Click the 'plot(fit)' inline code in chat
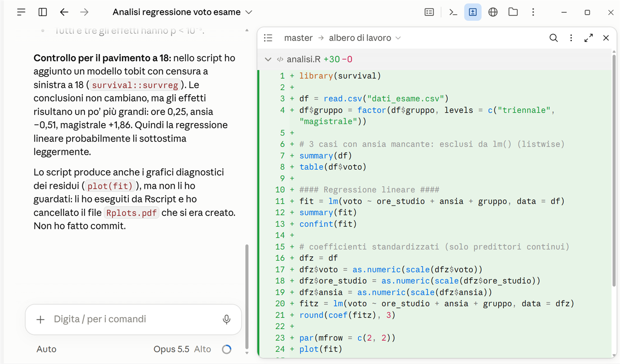The image size is (620, 364). pyautogui.click(x=110, y=186)
